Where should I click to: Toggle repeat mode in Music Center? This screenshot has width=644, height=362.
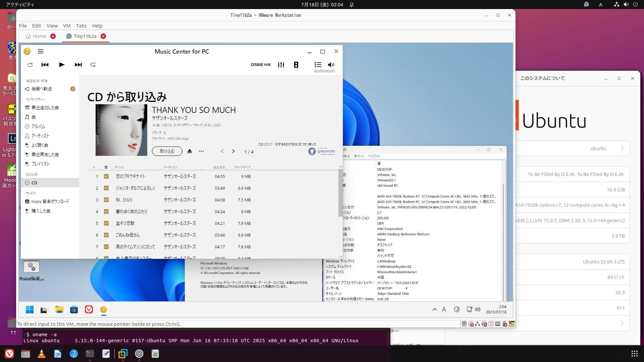pos(93,65)
